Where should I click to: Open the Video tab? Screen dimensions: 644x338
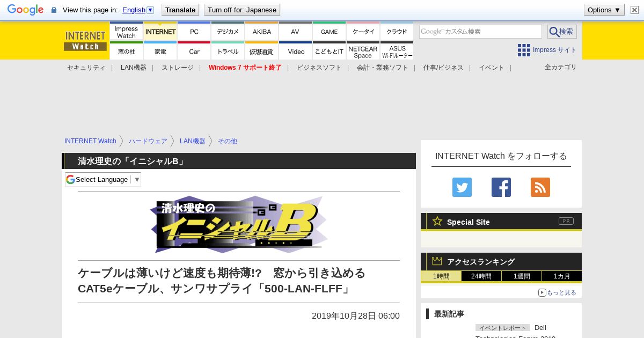click(x=296, y=51)
